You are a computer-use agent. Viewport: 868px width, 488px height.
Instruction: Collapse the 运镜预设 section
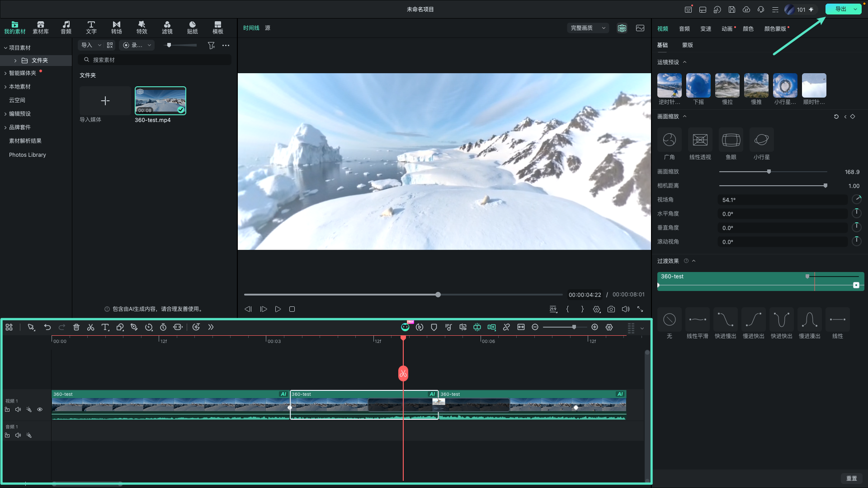[x=684, y=62]
